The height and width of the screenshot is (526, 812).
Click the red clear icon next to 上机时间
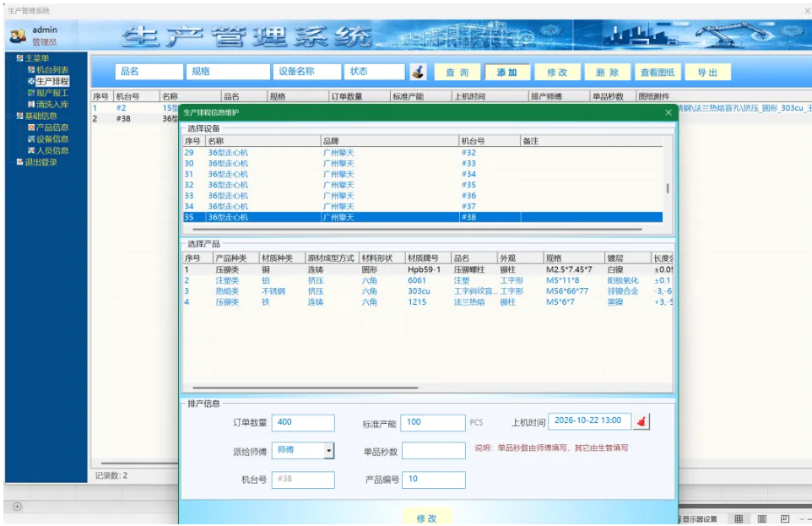641,421
